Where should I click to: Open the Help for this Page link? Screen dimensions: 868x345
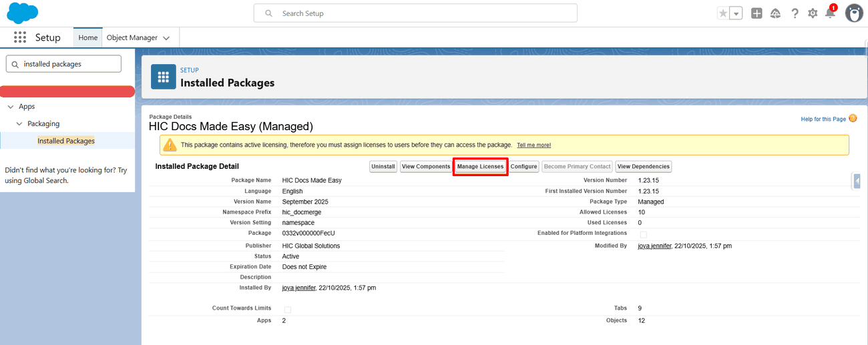point(823,119)
